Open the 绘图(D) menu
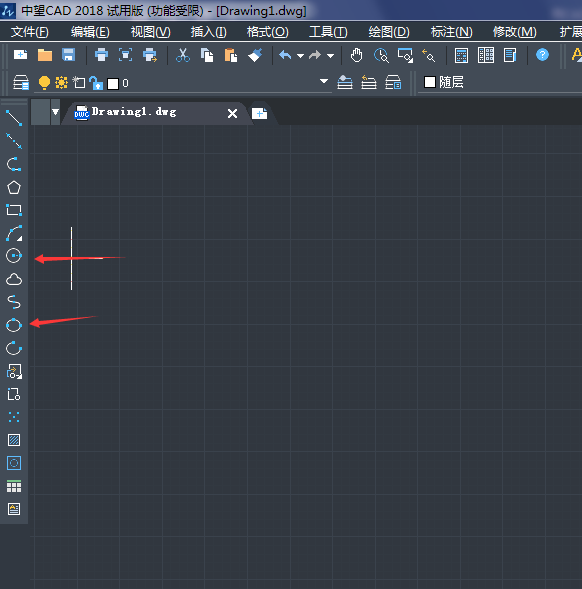Image resolution: width=582 pixels, height=589 pixels. [389, 32]
